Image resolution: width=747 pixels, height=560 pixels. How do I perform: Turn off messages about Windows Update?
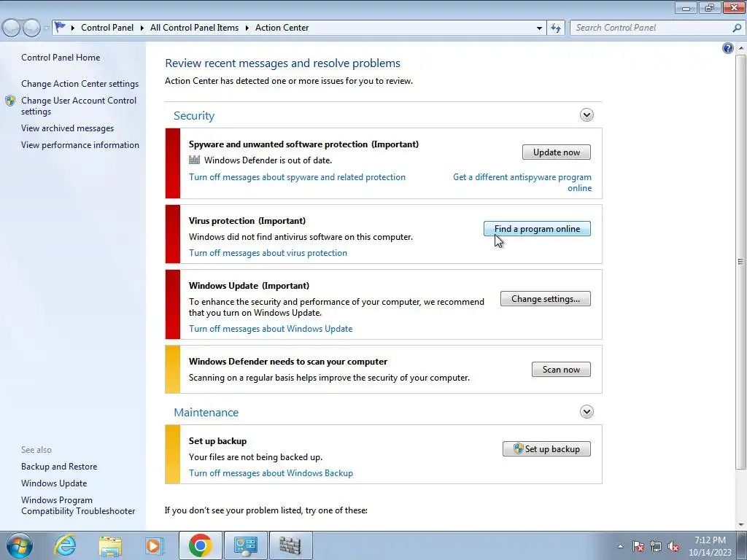point(271,329)
